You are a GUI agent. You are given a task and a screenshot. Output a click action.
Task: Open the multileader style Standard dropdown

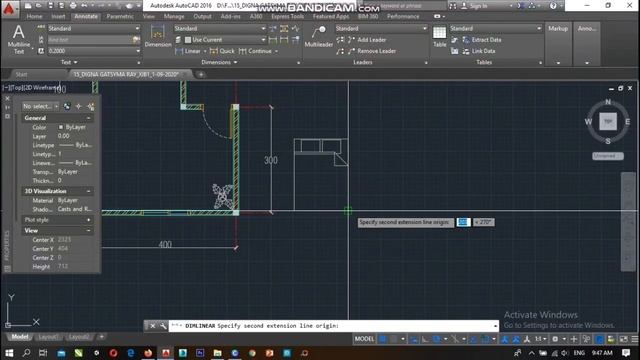(382, 28)
